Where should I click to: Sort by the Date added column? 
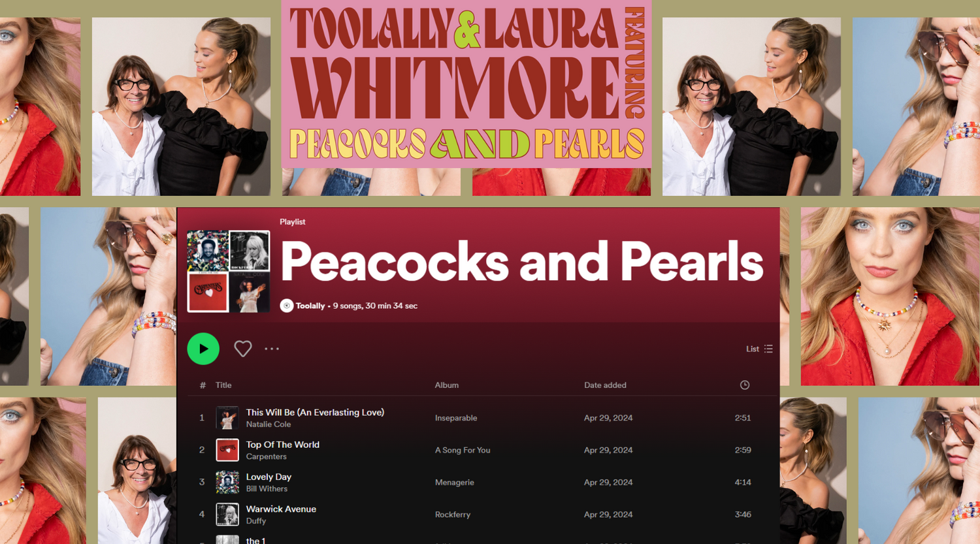tap(604, 385)
